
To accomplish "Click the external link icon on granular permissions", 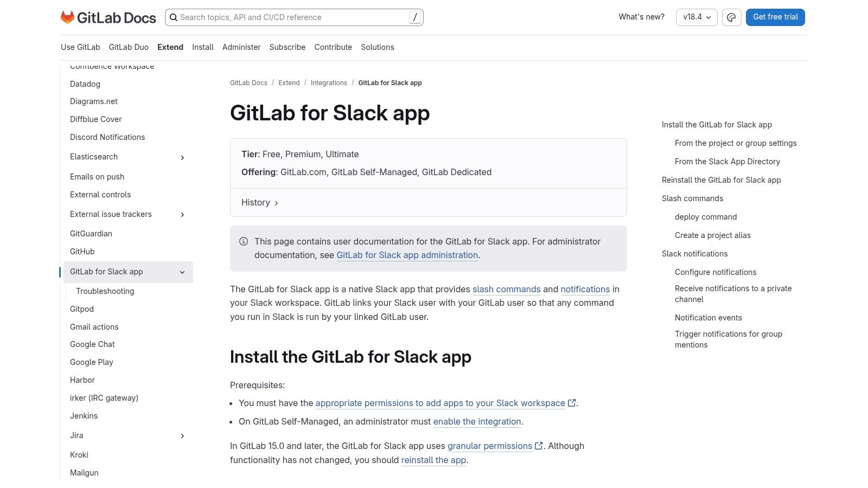I will tap(538, 446).
